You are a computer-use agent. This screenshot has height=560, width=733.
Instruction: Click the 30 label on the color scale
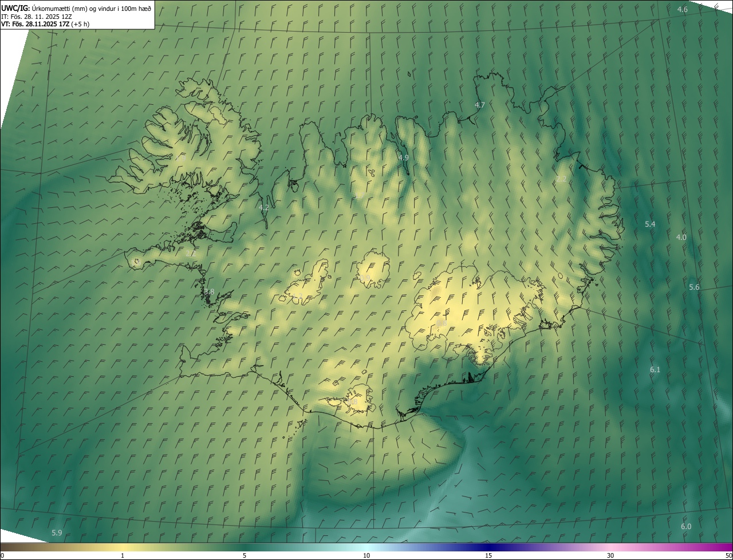(610, 555)
